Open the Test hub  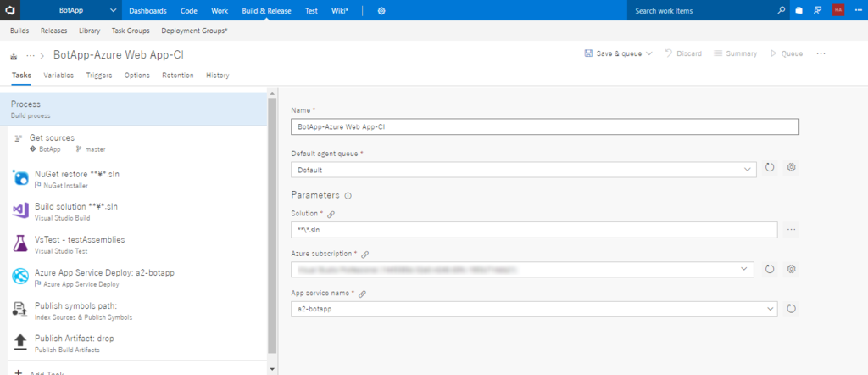[311, 10]
